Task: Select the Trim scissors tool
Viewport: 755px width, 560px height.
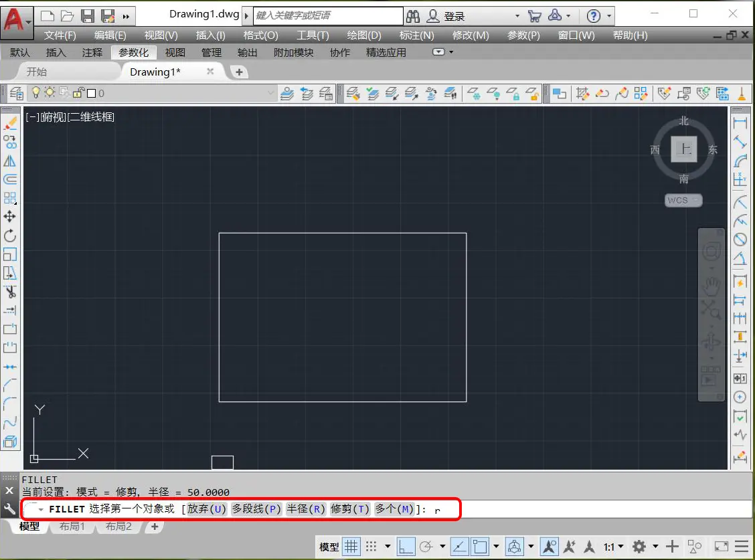Action: (10, 291)
